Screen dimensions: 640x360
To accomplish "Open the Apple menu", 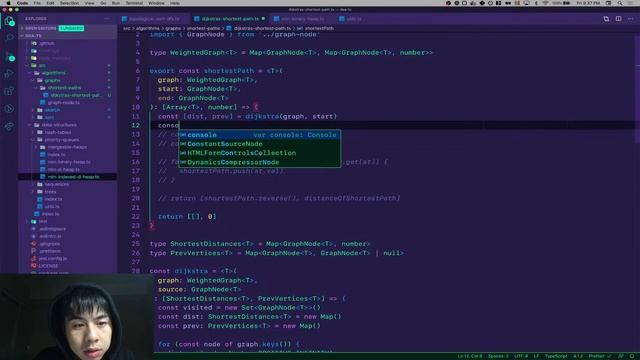I will click(x=8, y=3).
